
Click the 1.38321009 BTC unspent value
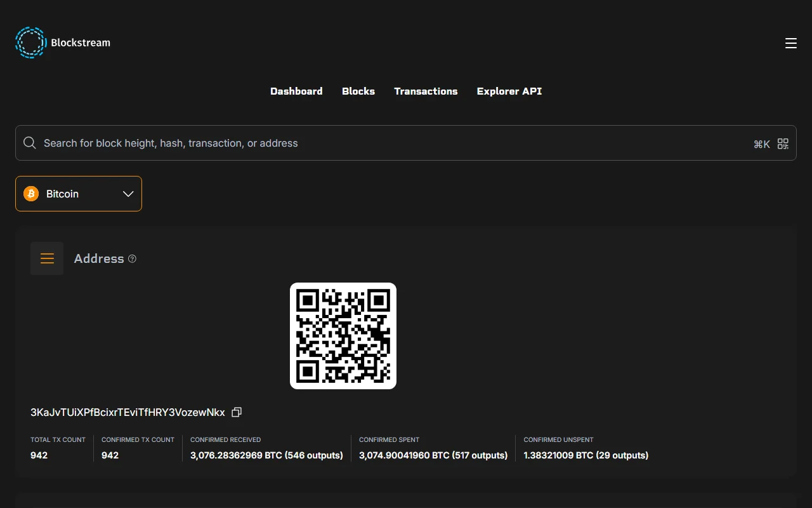coord(586,455)
